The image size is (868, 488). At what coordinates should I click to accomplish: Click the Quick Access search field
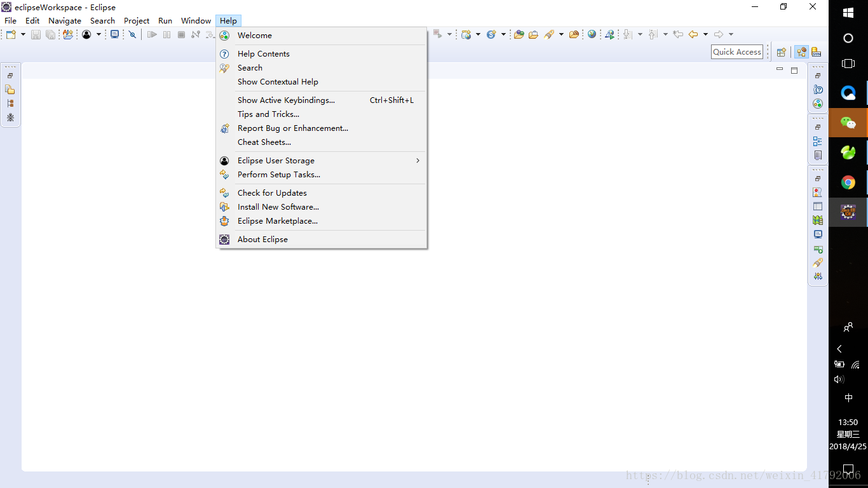click(737, 52)
